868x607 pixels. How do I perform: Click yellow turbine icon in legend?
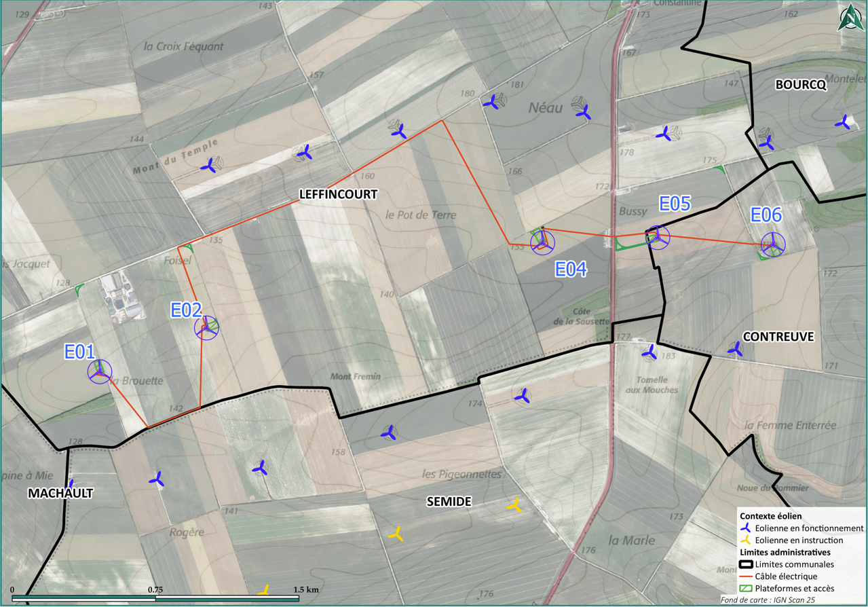(745, 540)
